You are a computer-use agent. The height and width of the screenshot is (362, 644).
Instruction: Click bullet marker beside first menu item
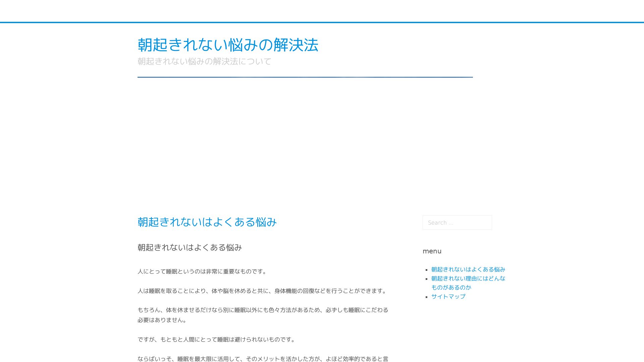point(426,270)
